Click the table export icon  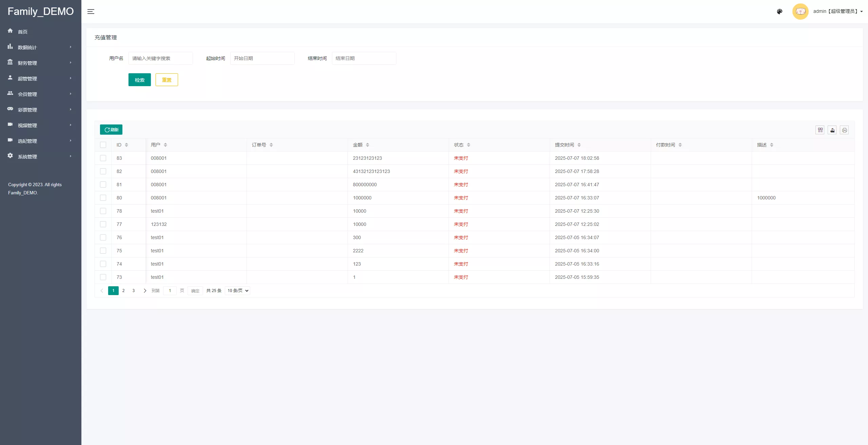click(832, 130)
